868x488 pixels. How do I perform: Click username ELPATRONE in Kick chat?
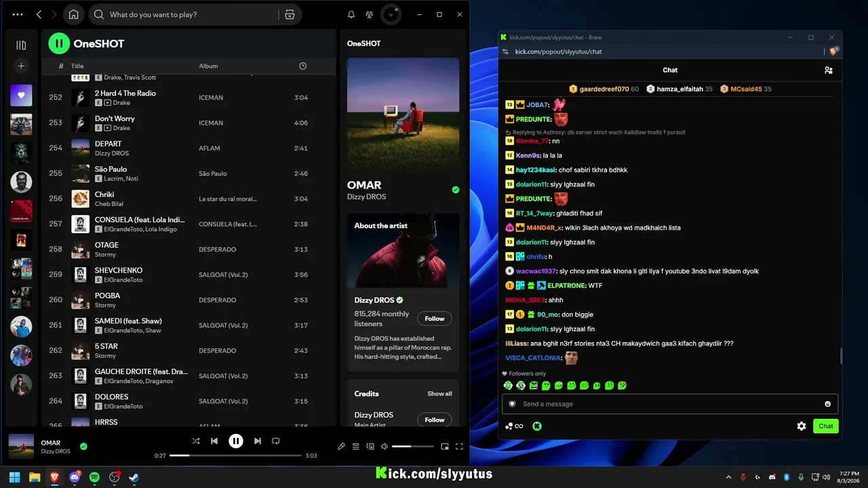[566, 285]
